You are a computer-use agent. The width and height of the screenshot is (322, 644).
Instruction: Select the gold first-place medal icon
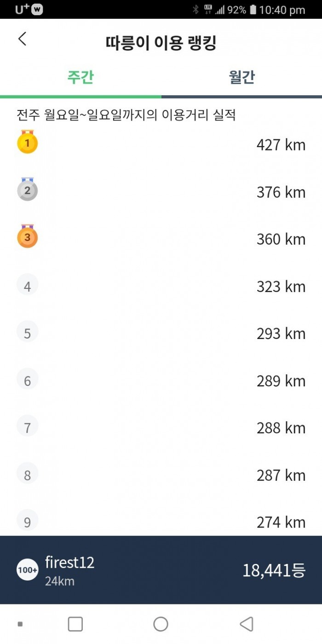pyautogui.click(x=27, y=142)
